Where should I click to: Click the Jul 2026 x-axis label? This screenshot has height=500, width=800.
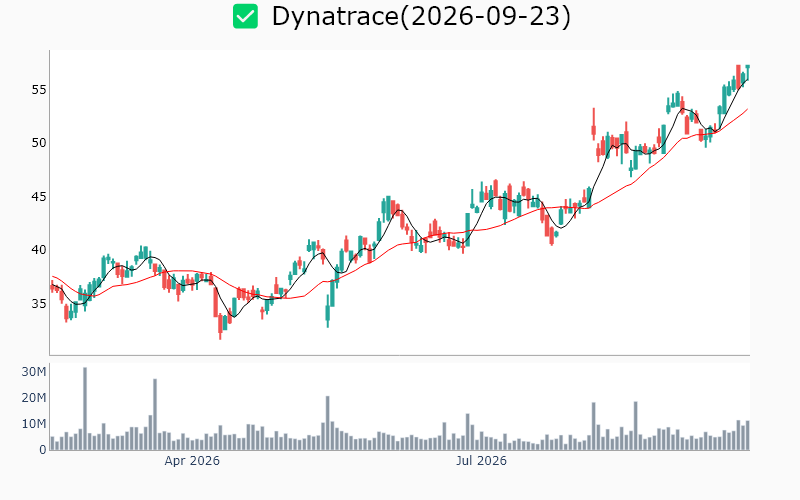coord(481,461)
